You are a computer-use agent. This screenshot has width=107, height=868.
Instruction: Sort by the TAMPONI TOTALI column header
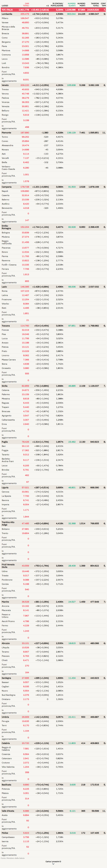(x=95, y=5)
